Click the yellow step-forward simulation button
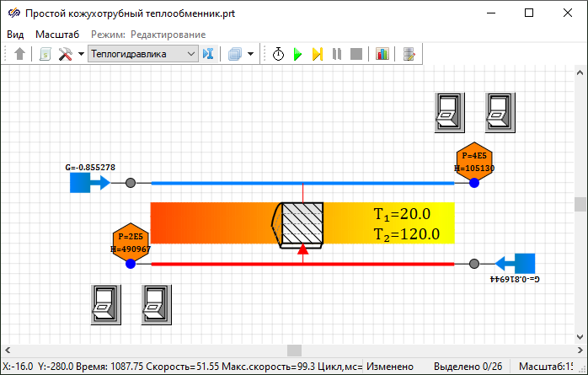Screen dimensions: 588x375 (x=318, y=54)
